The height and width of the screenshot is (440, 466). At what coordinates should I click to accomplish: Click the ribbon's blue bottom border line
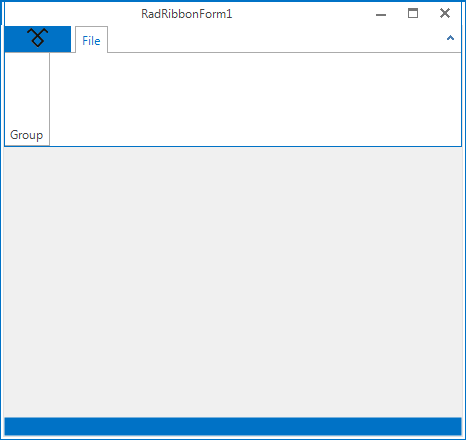pos(233,146)
